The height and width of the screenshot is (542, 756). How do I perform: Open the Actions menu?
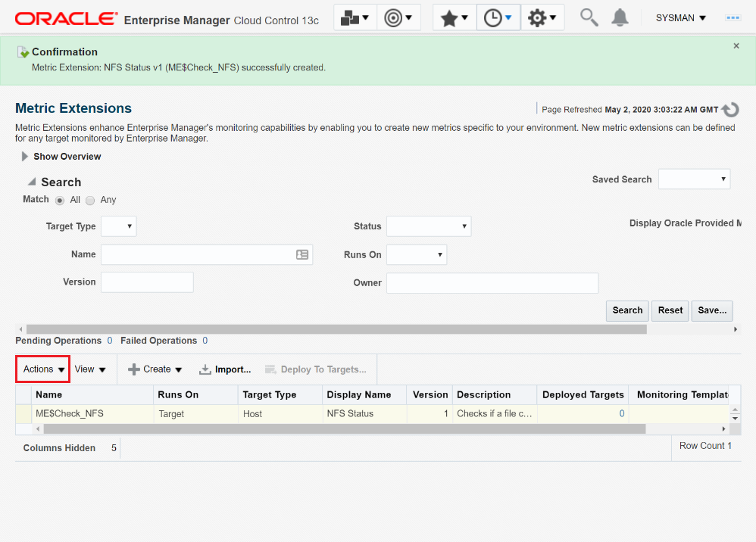point(43,369)
